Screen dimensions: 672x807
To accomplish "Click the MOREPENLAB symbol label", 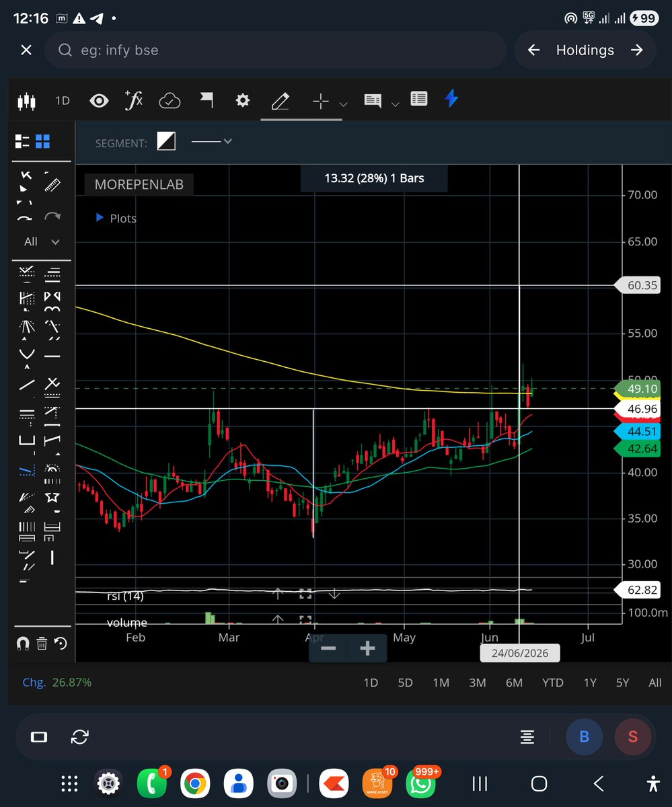I will 139,184.
